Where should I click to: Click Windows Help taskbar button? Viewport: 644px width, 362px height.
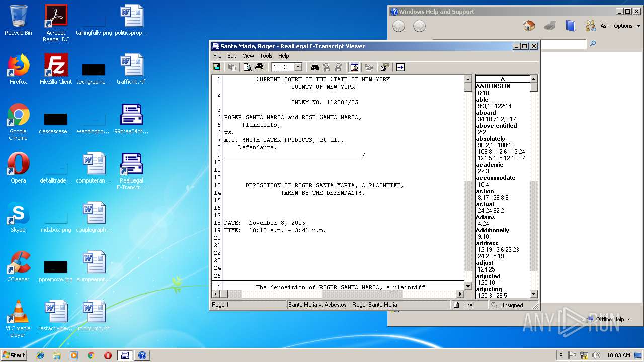(142, 355)
